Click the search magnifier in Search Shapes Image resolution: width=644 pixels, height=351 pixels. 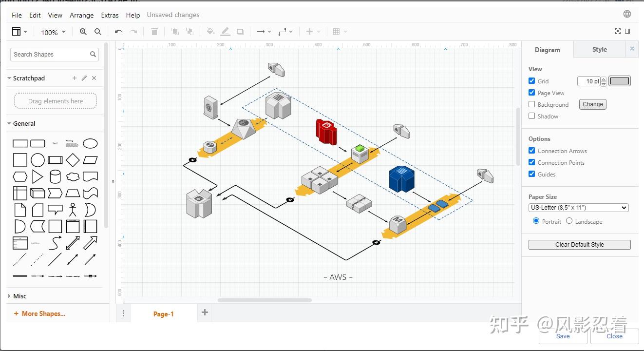pyautogui.click(x=93, y=54)
